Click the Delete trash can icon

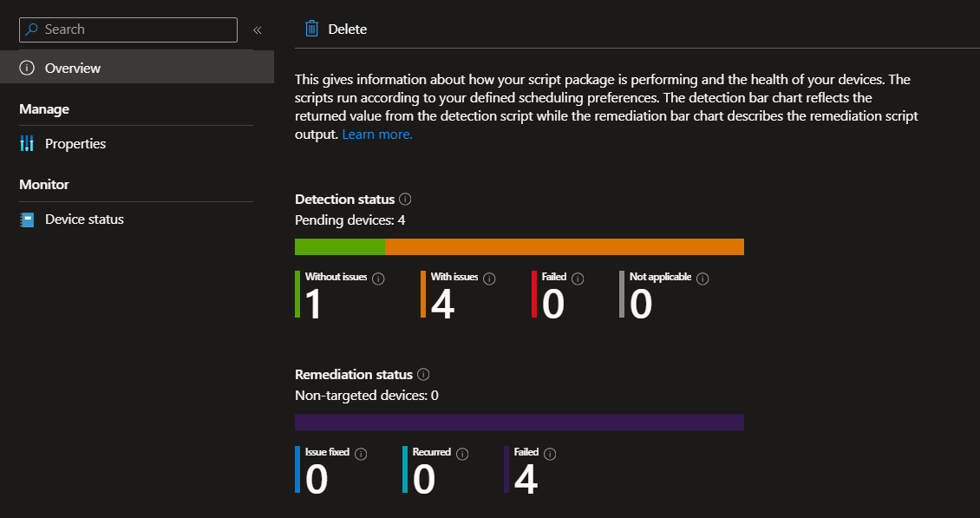312,29
